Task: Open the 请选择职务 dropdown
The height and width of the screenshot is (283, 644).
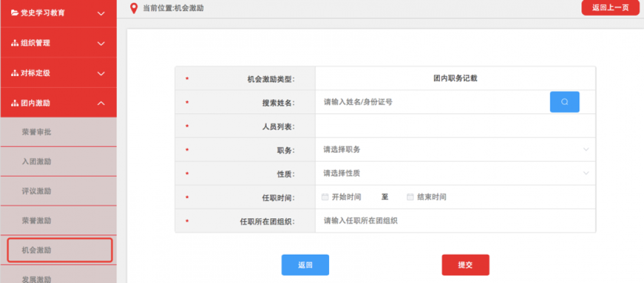Action: (455, 150)
